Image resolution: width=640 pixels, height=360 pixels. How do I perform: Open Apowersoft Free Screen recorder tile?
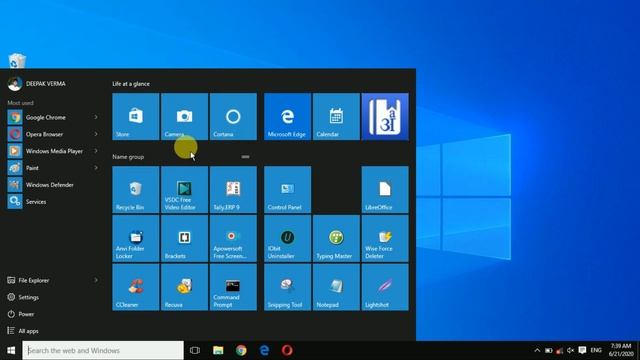click(x=233, y=238)
